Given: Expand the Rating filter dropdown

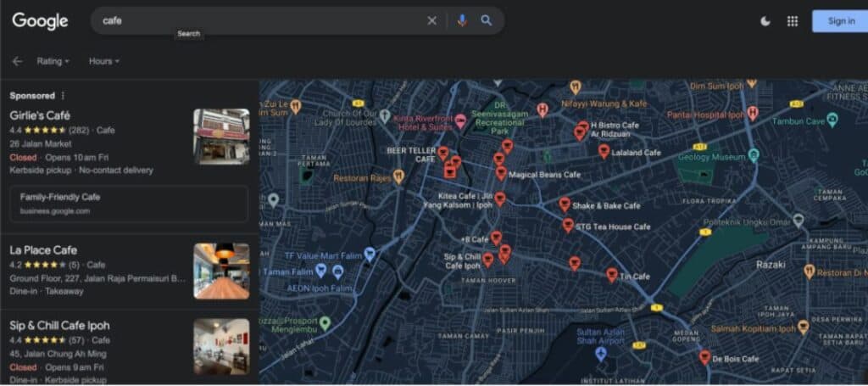Looking at the screenshot, I should pos(53,61).
